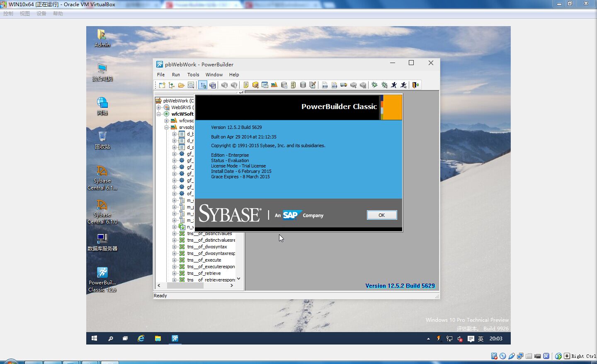Open File Explorer from taskbar
The width and height of the screenshot is (597, 364).
pos(158,338)
